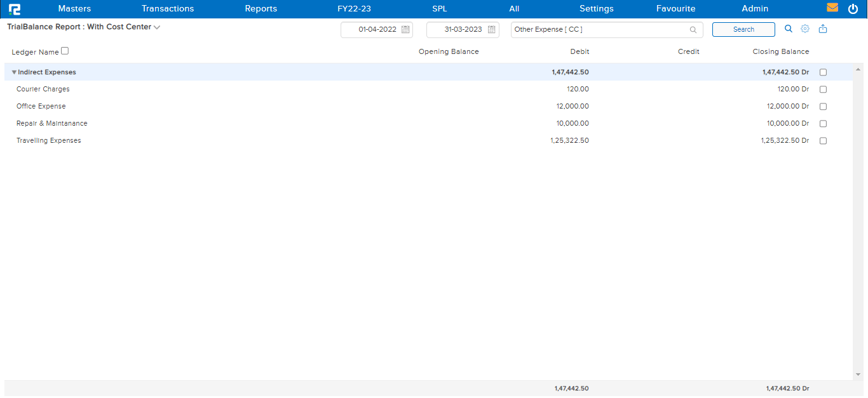Tick the Travelling Expenses row checkbox
This screenshot has width=868, height=398.
pos(823,141)
